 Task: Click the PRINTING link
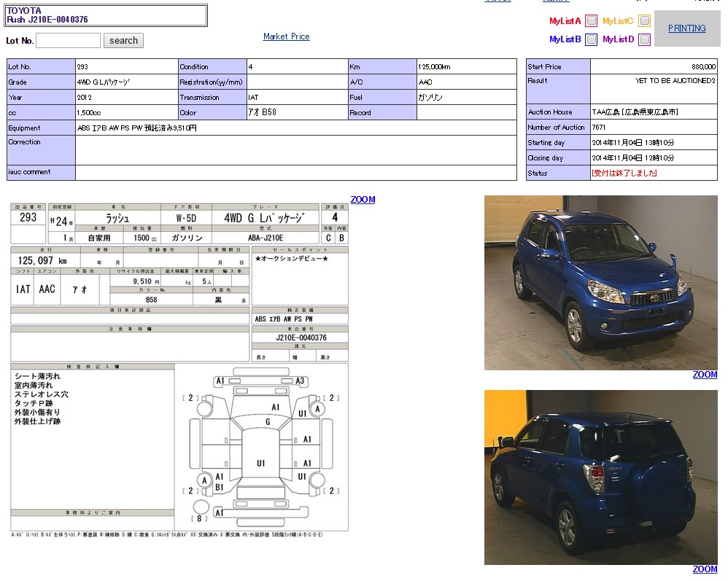[686, 28]
